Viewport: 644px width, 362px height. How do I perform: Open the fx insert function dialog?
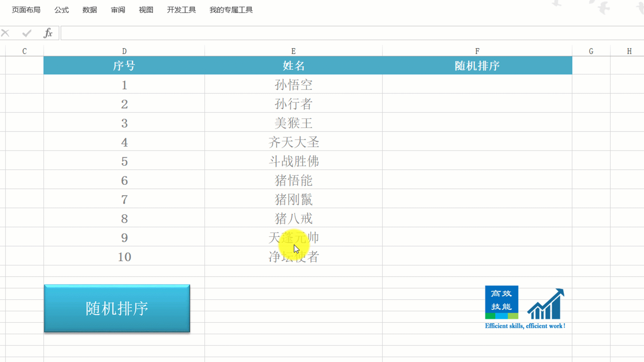[x=48, y=33]
